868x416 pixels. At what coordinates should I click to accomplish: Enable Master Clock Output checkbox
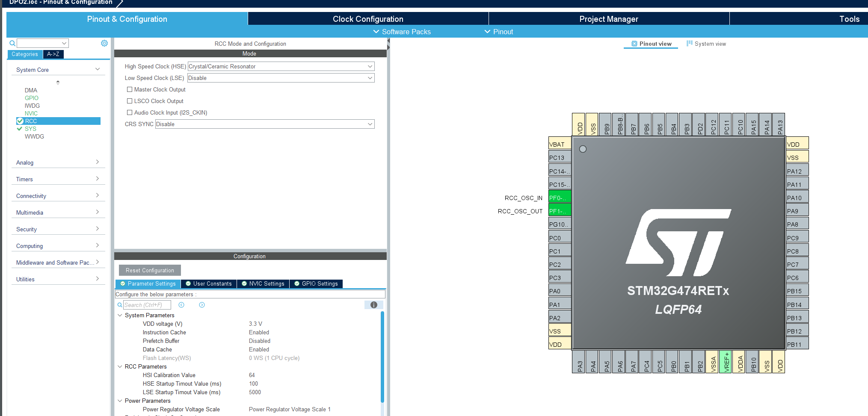130,89
